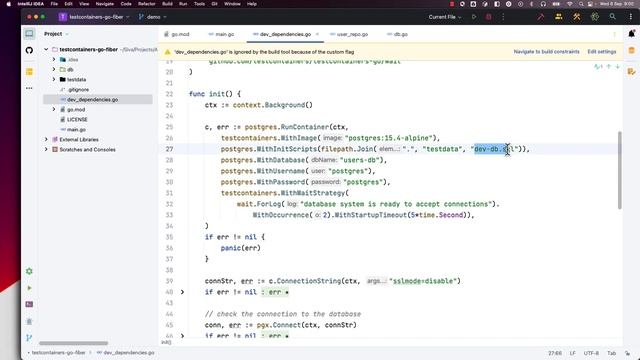Viewport: 640px width, 360px height.
Task: Switch to the user_repo.go editor tab
Action: point(349,35)
